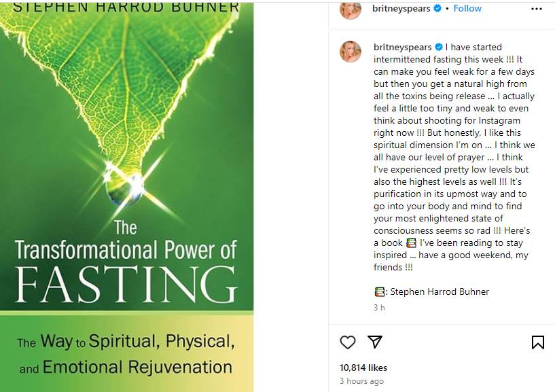Save the post with the bookmark icon
The height and width of the screenshot is (392, 555).
click(x=537, y=342)
